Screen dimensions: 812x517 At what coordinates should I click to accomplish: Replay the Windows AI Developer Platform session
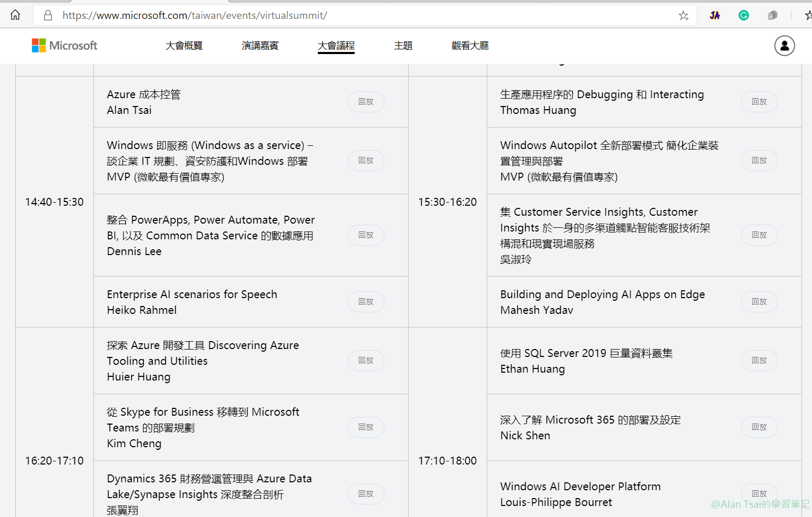[760, 494]
